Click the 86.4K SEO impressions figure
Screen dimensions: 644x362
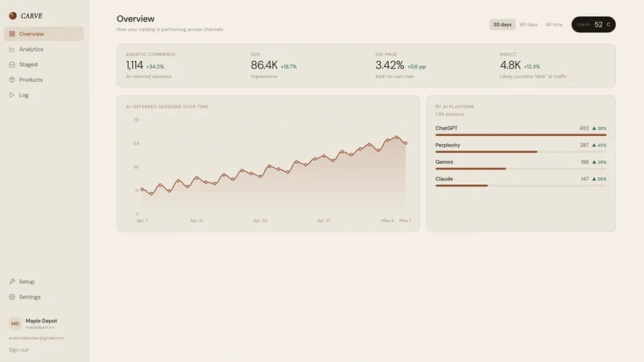coord(264,65)
